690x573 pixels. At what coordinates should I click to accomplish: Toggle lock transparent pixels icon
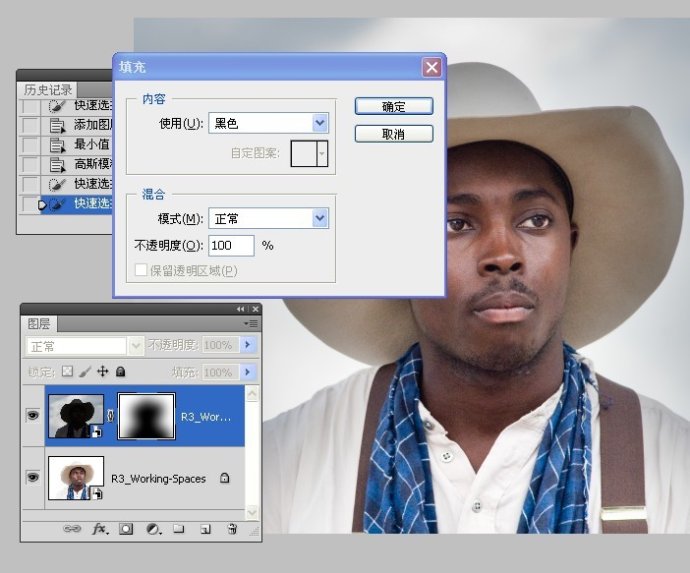tap(67, 371)
